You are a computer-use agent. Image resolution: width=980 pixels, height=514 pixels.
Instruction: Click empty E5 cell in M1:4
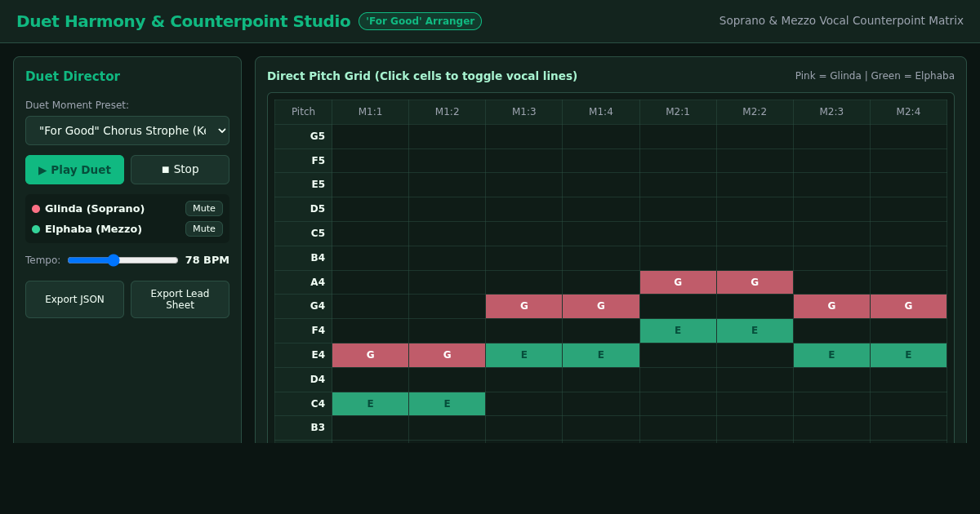pyautogui.click(x=600, y=184)
